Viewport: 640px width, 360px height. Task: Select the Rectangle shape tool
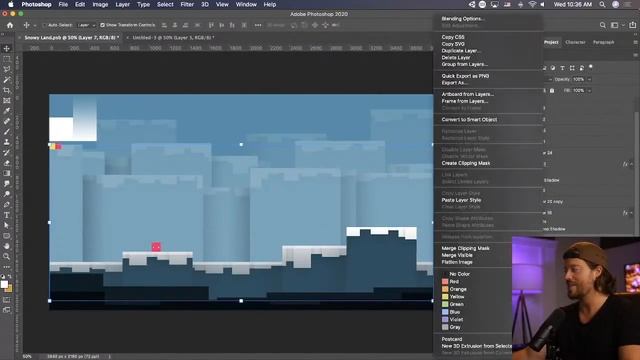point(7,236)
